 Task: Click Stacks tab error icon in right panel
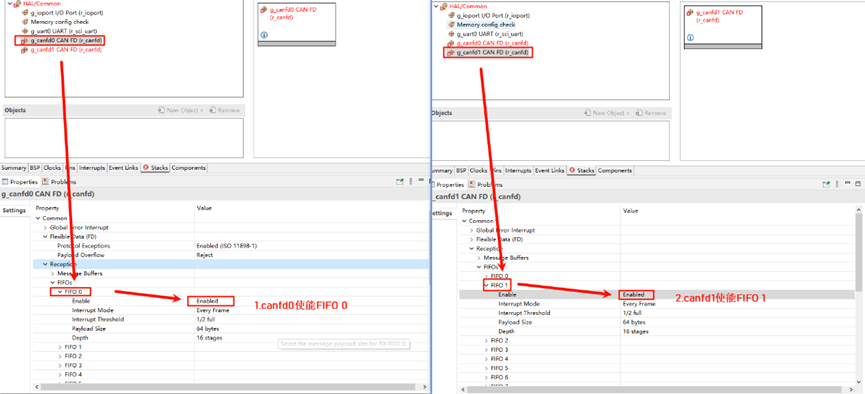pos(572,171)
